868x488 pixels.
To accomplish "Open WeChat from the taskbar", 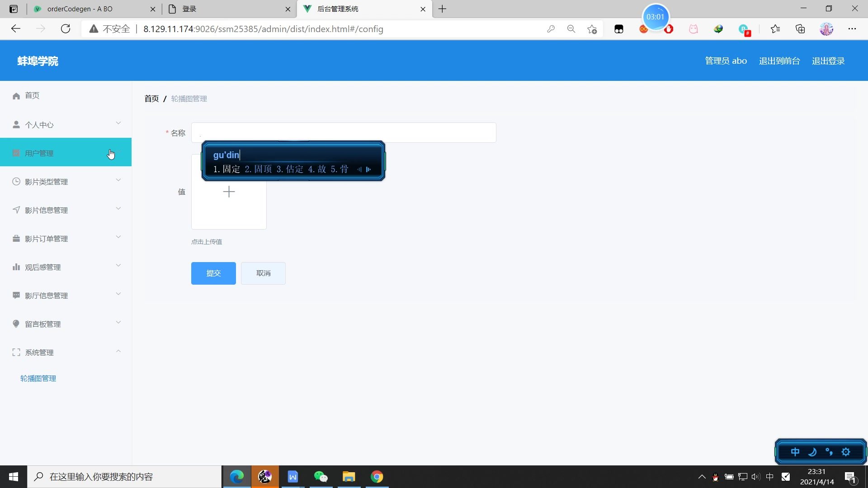I will click(x=321, y=477).
